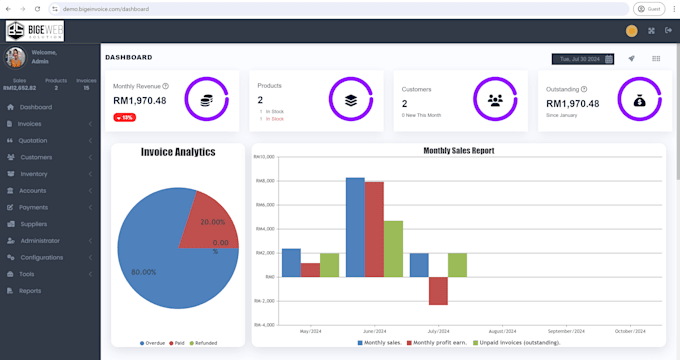
Task: Click the help icon next to Outstanding
Action: coord(584,89)
